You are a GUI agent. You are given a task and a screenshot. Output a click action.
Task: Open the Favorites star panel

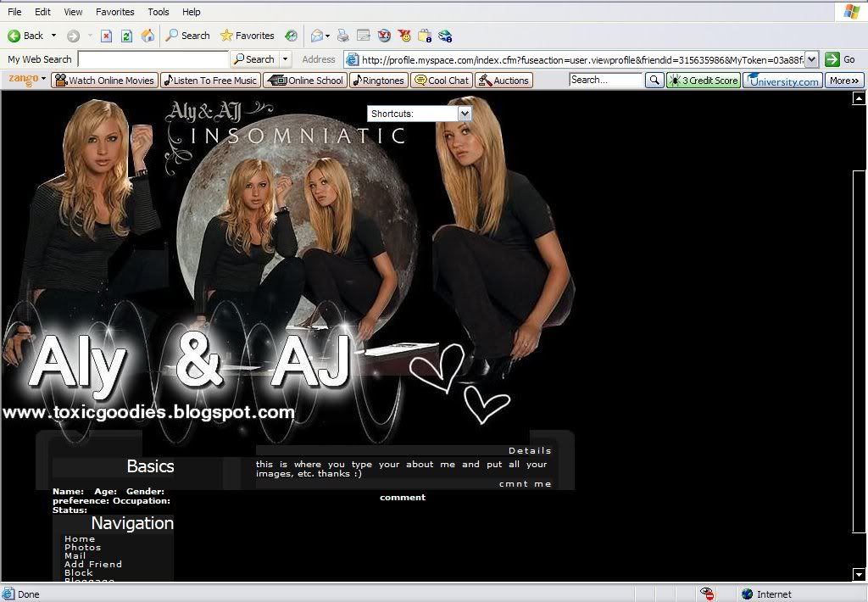247,36
